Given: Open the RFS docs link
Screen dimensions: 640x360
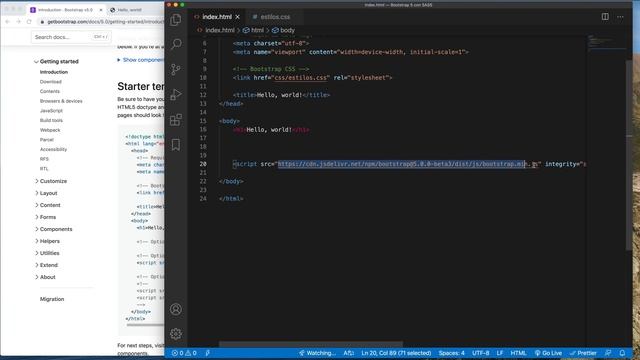Looking at the screenshot, I should click(44, 159).
